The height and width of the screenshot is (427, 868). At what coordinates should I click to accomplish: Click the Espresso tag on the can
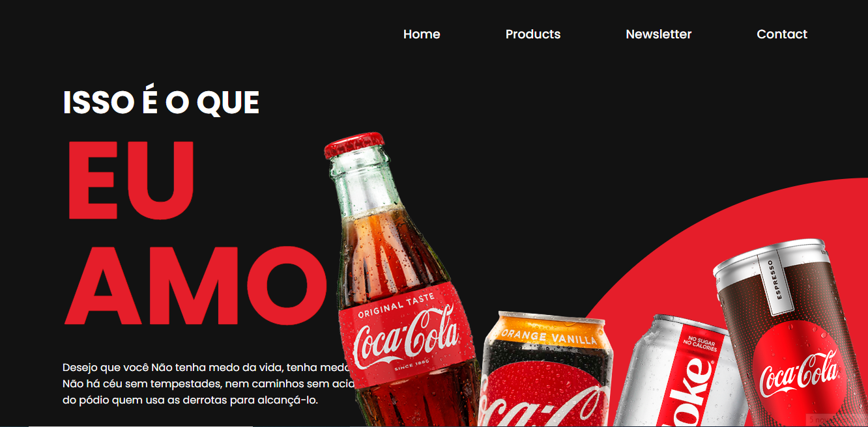tap(773, 281)
